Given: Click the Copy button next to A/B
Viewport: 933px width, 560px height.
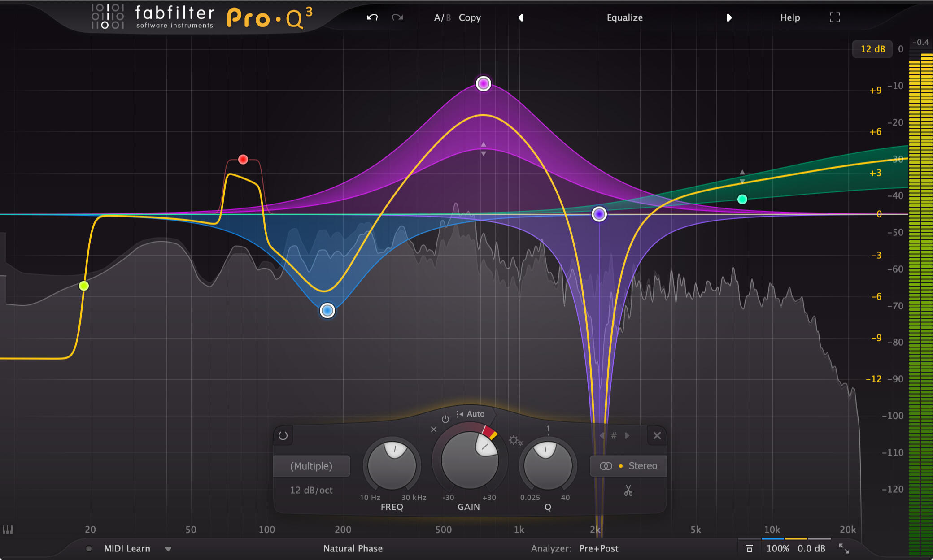Looking at the screenshot, I should [x=470, y=18].
